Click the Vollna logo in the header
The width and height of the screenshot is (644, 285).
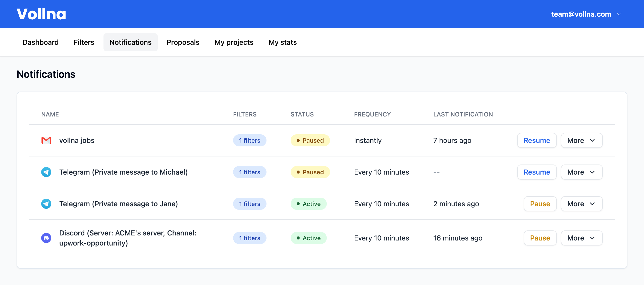point(41,14)
